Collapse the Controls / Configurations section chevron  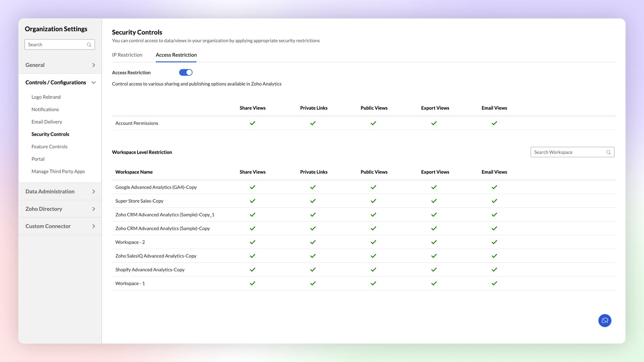pyautogui.click(x=94, y=82)
